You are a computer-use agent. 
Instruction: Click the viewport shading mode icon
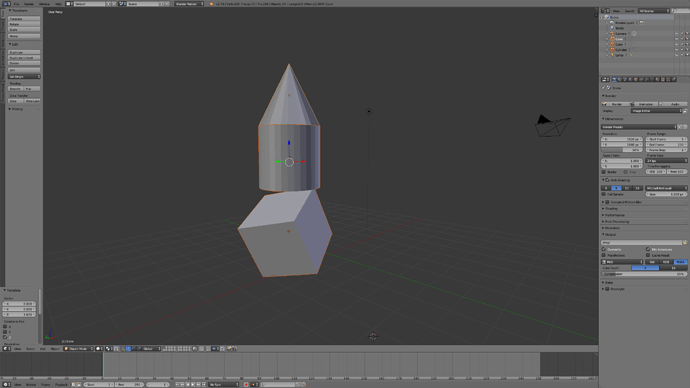point(99,349)
